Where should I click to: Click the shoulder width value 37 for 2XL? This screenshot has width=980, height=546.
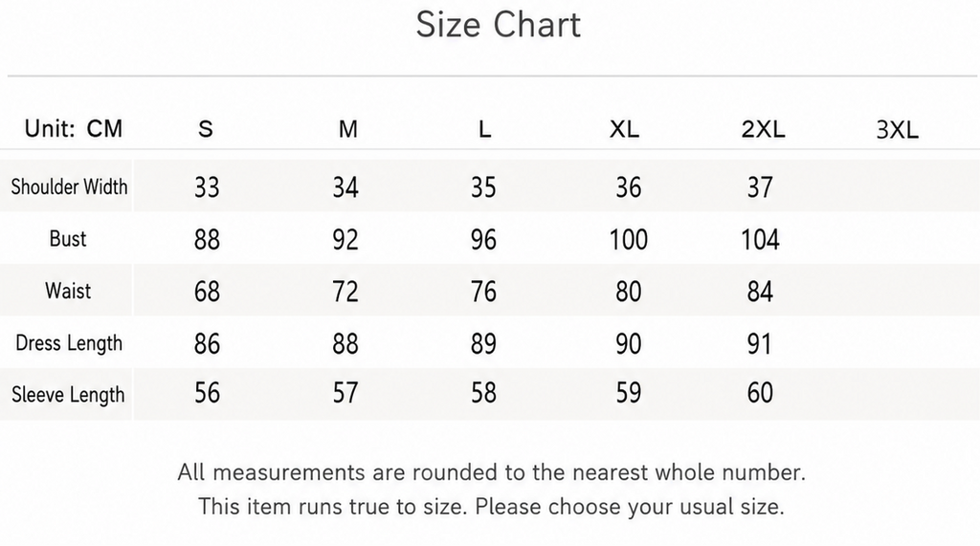coord(760,187)
